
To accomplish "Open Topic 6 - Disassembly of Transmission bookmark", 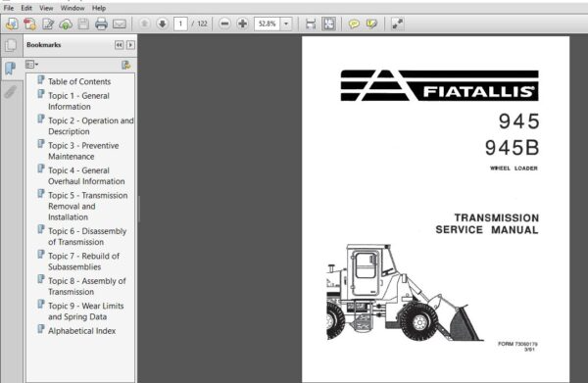I will tap(87, 236).
